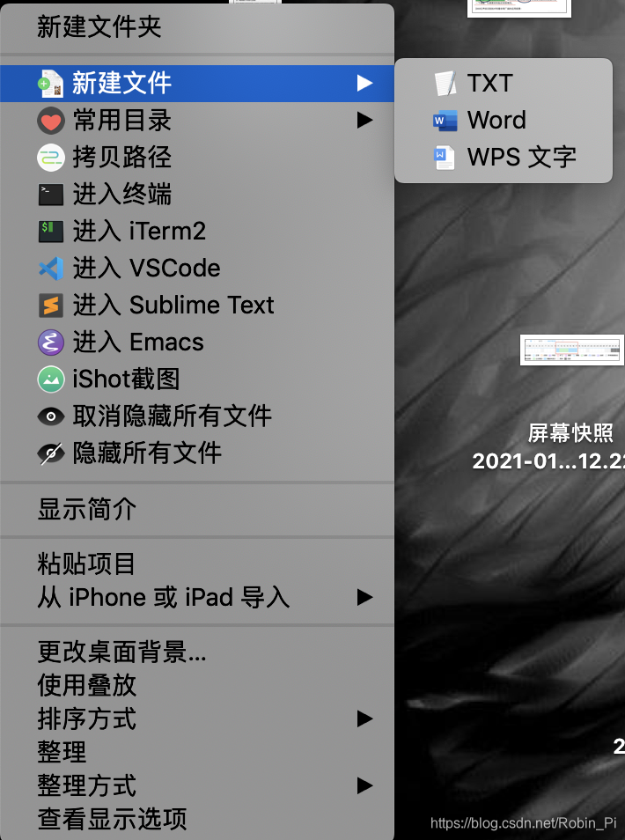
Task: Select 进入终端 menu entry
Action: click(197, 195)
